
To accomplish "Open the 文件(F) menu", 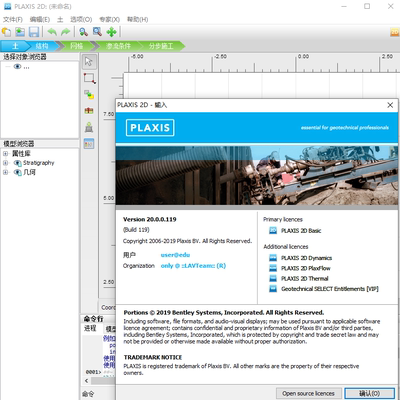I will click(x=13, y=19).
